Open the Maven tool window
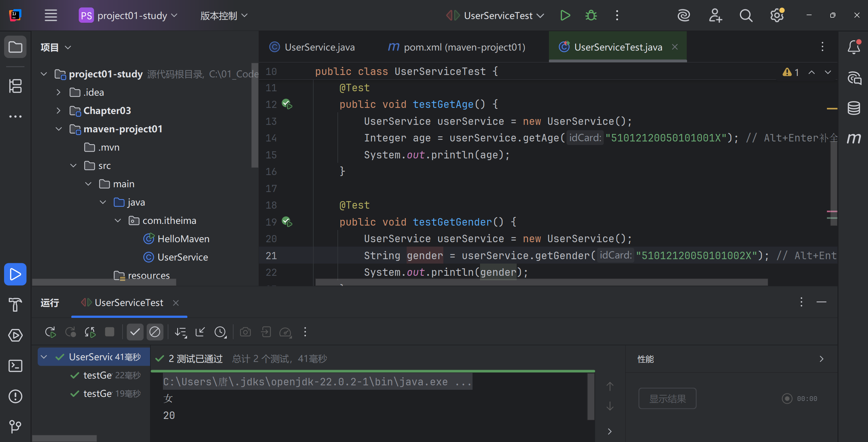The image size is (868, 442). pos(854,138)
